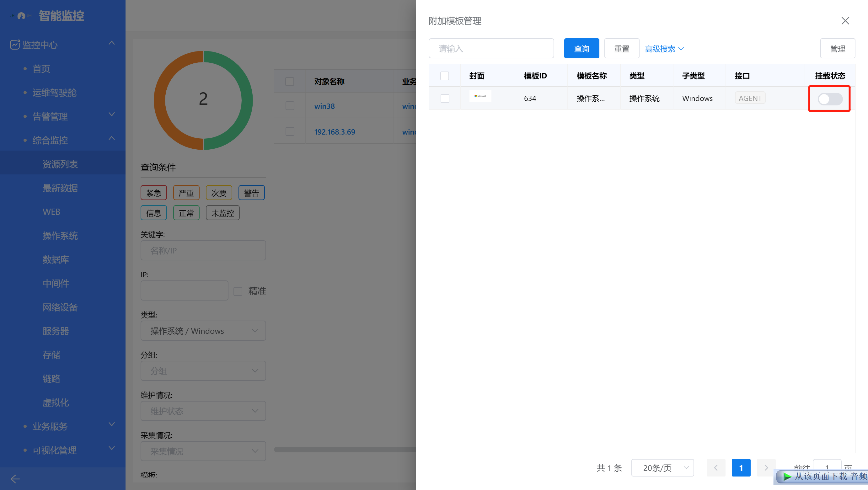
Task: Click the AGENT interface tag
Action: point(750,98)
